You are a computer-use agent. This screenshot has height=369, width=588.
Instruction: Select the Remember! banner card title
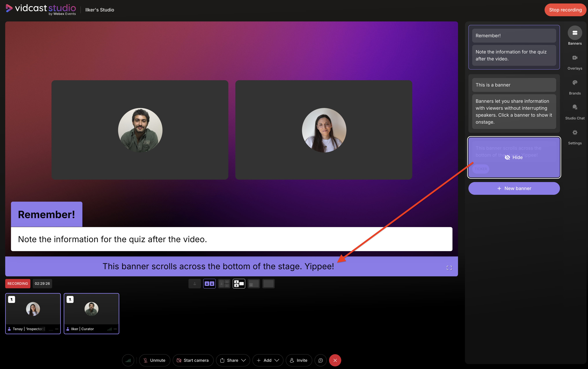pos(514,36)
